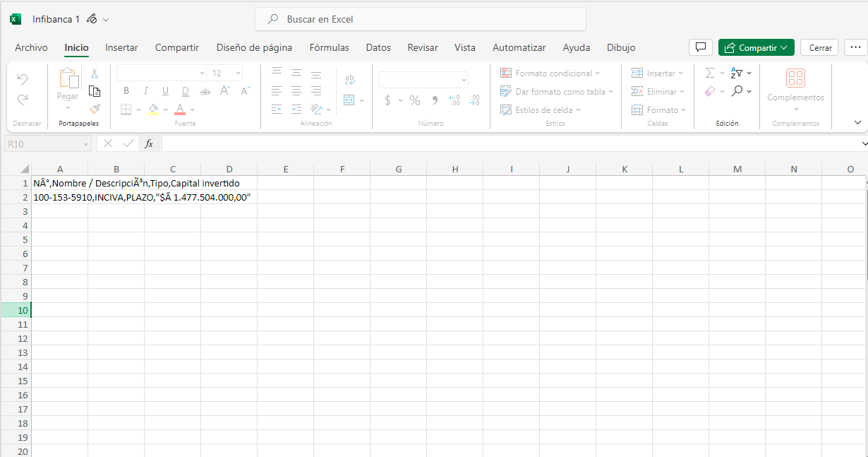
Task: Toggle strikethrough formatting
Action: point(205,91)
